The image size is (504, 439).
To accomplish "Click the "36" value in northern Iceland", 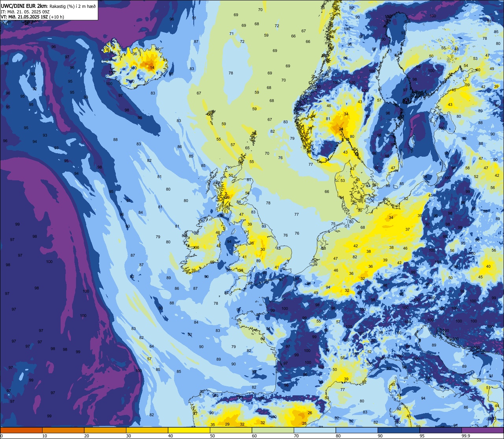I will pyautogui.click(x=135, y=54).
